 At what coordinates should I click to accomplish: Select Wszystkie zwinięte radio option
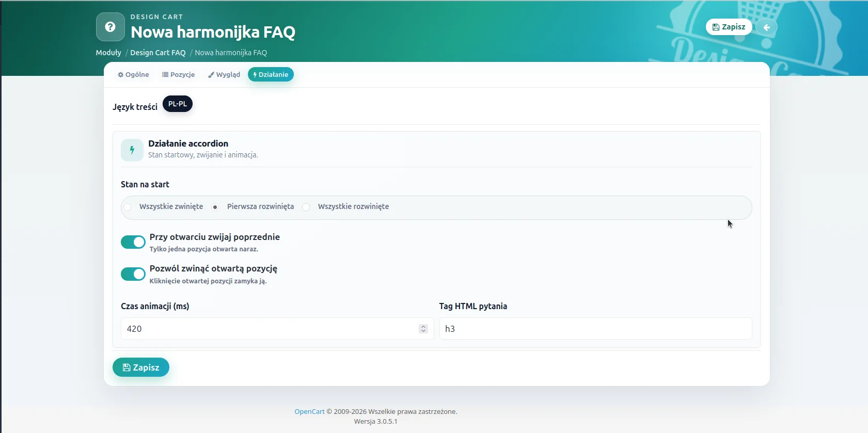128,207
